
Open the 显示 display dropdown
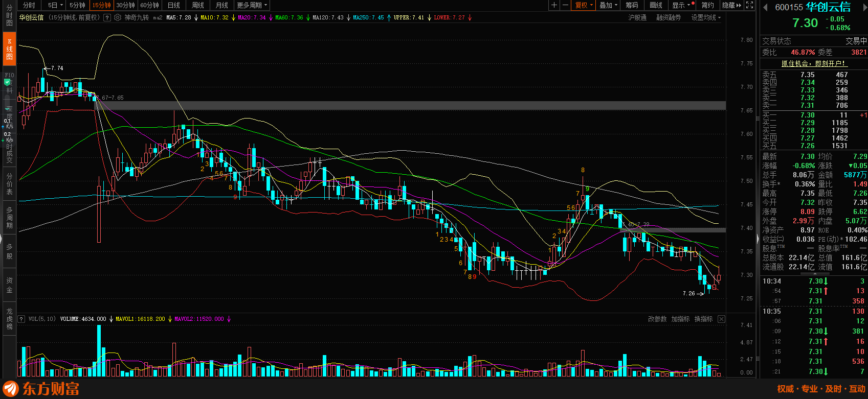682,5
